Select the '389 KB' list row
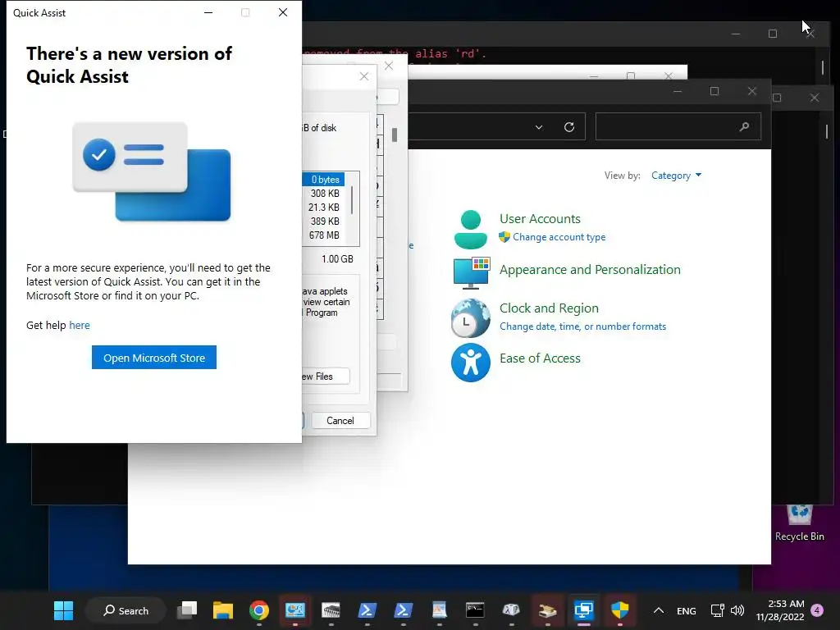The width and height of the screenshot is (840, 630). click(323, 221)
